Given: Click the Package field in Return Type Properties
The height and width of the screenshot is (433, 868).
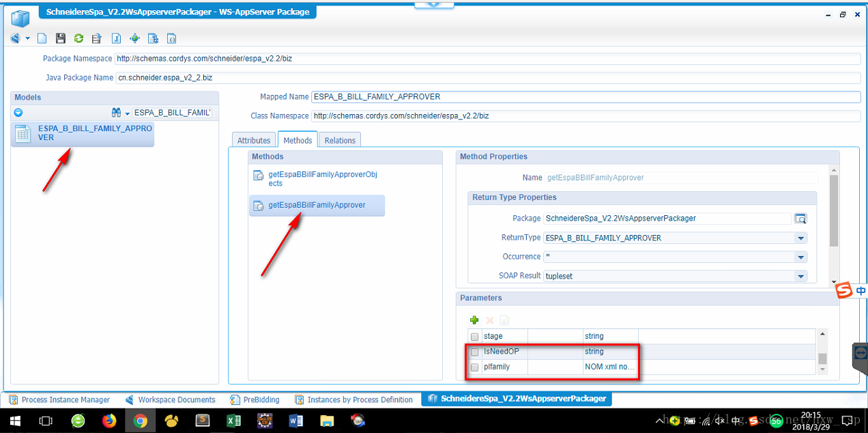Looking at the screenshot, I should (667, 219).
